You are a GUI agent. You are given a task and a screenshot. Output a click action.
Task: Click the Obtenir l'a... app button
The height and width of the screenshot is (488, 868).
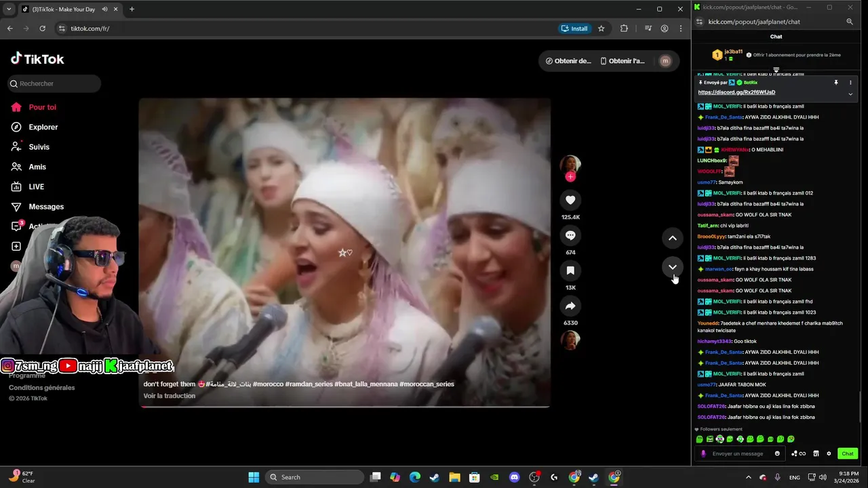click(x=623, y=61)
